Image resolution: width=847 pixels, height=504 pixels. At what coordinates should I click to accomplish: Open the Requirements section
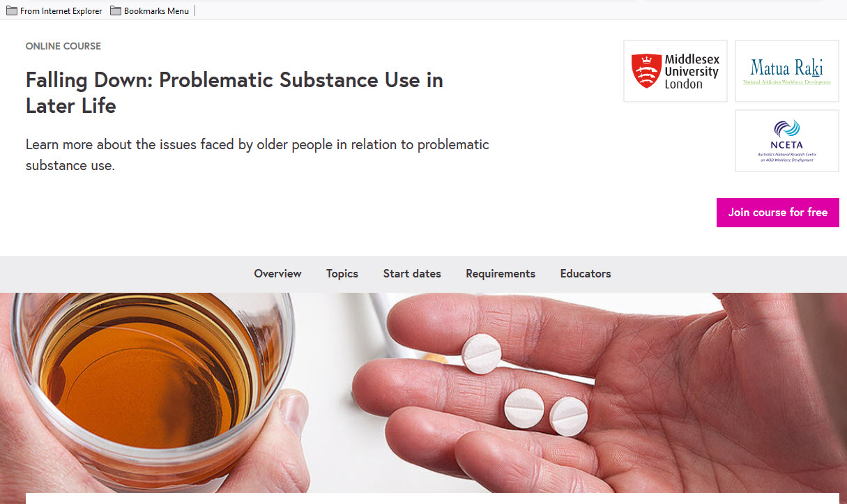point(501,274)
